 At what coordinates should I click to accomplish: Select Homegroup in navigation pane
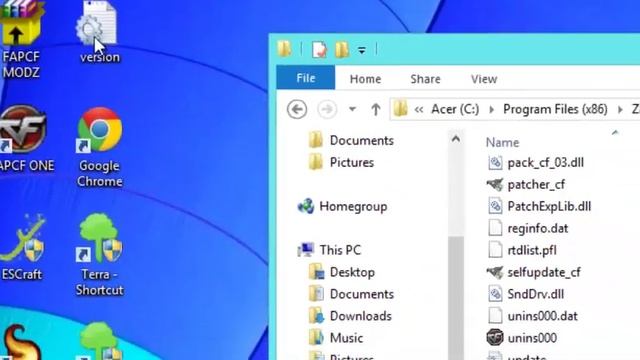(353, 207)
